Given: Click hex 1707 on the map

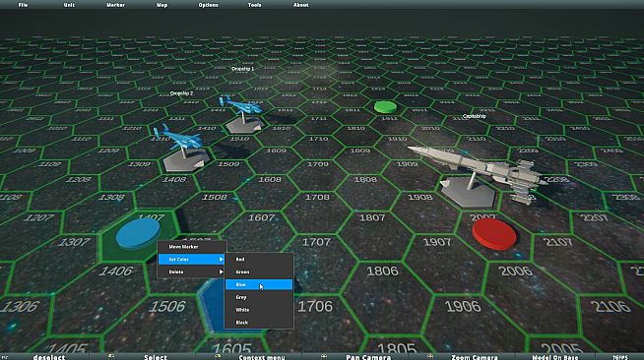Looking at the screenshot, I should point(316,242).
